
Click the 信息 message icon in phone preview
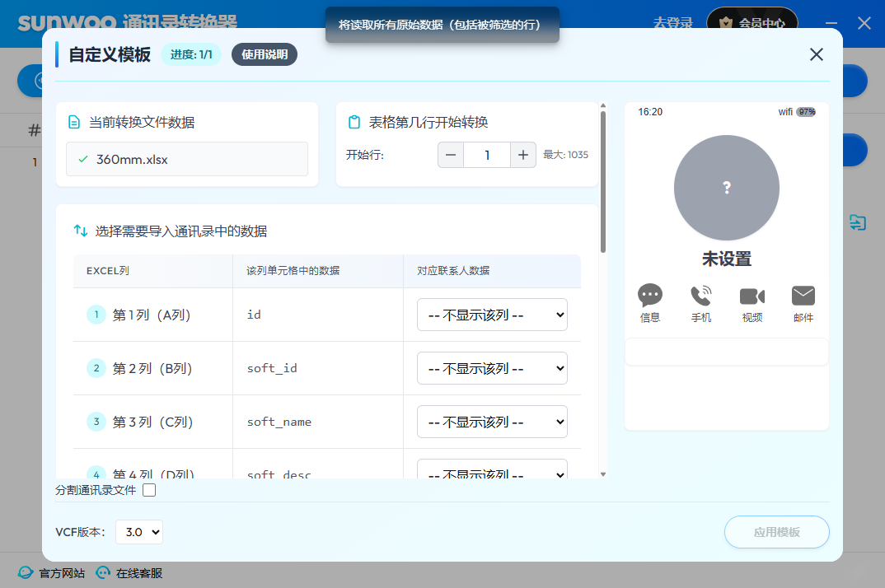650,296
